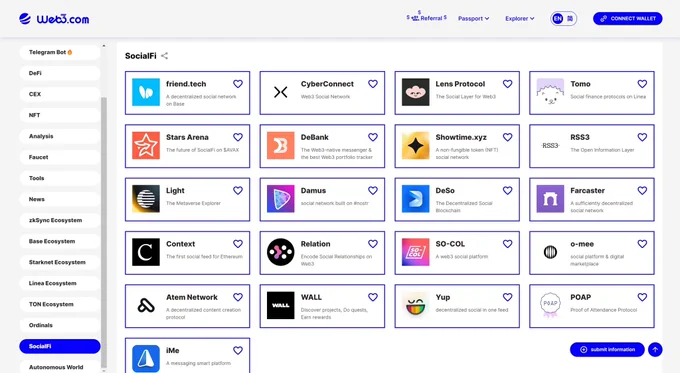Click the sidebar vertical scrollbar
Viewport: 680px width, 373px height.
point(104,232)
